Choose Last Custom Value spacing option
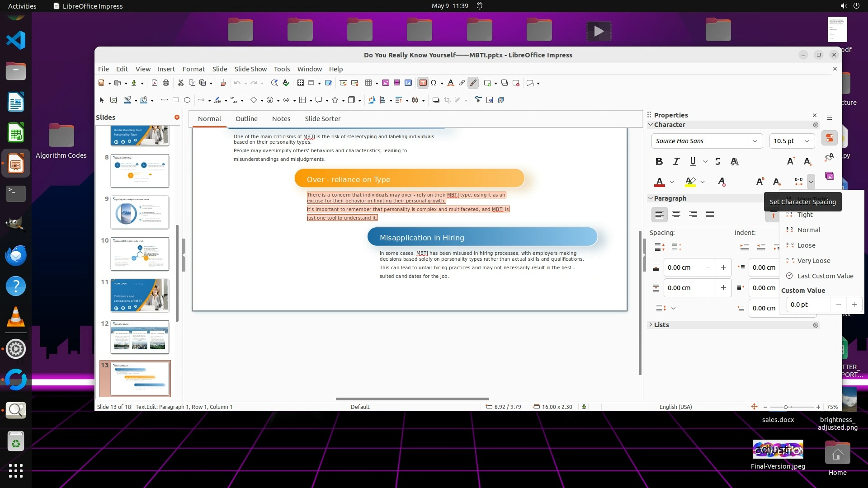This screenshot has height=488, width=868. (825, 276)
